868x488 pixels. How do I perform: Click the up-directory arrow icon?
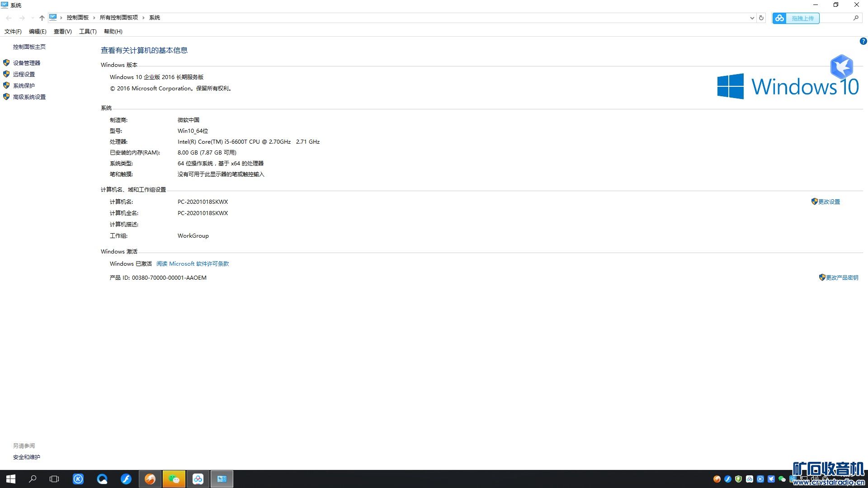tap(42, 18)
